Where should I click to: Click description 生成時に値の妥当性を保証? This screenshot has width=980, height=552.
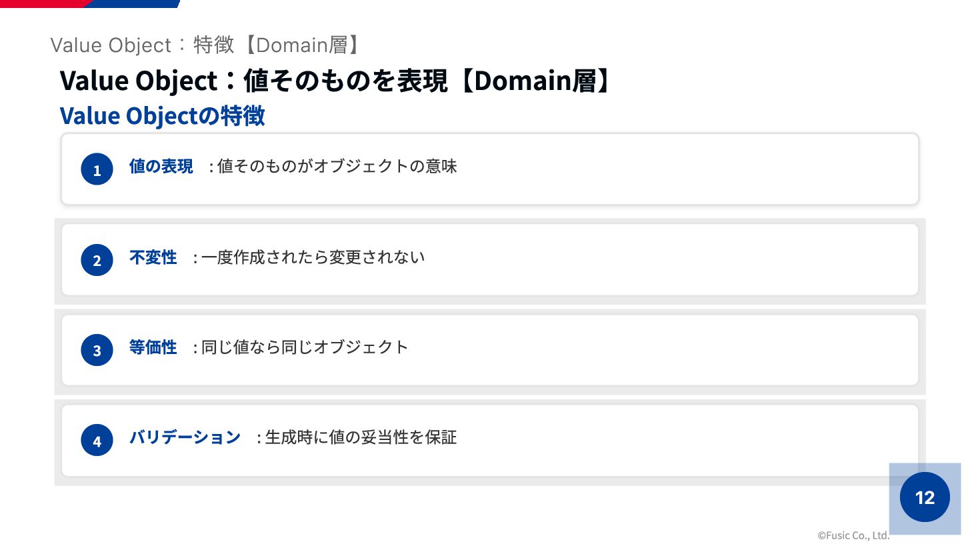click(x=361, y=437)
